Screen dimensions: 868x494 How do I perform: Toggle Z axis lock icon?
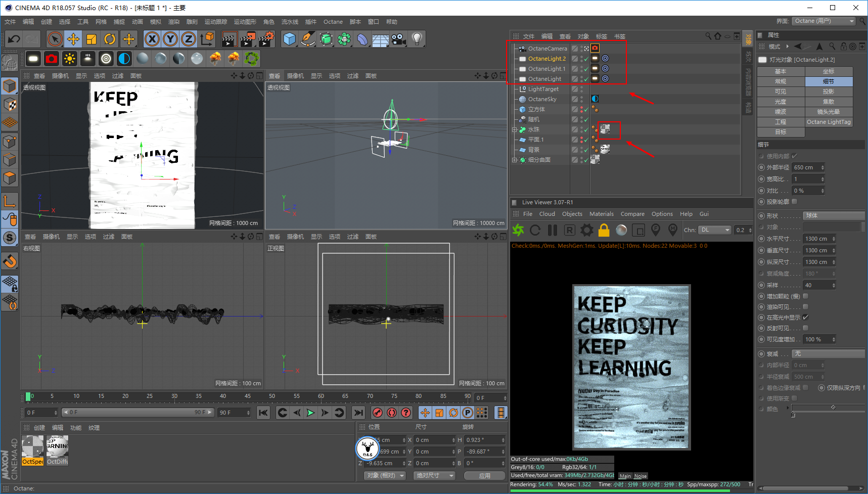click(x=188, y=39)
